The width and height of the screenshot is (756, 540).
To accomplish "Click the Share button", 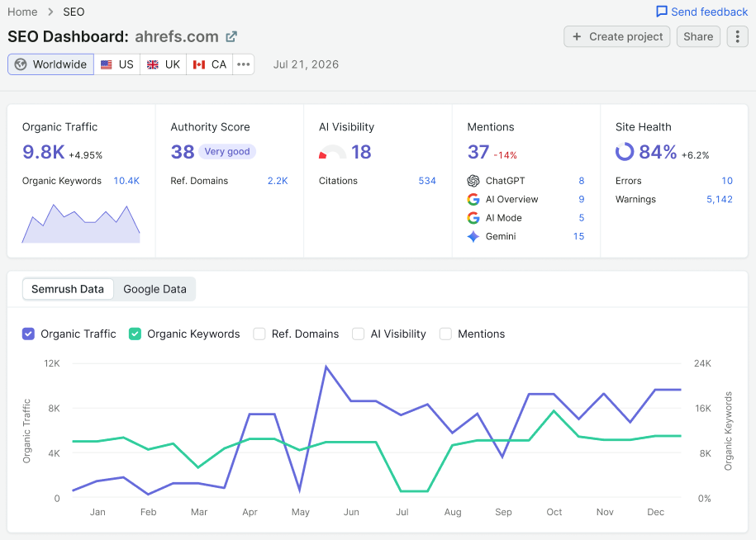I will 698,36.
